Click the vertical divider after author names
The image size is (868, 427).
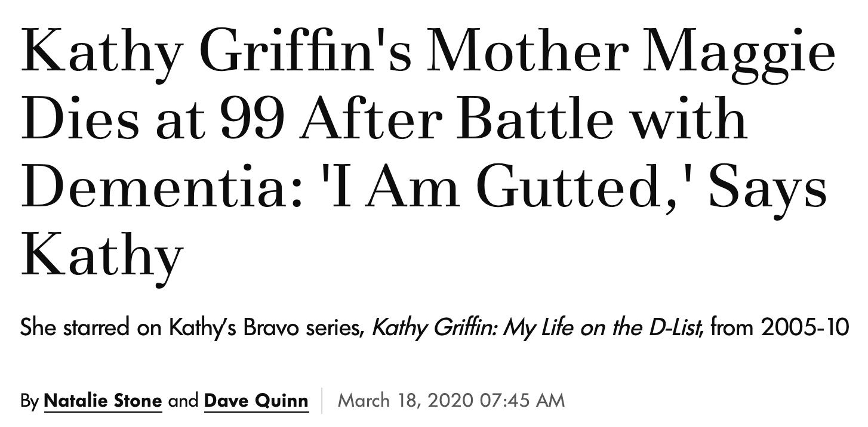click(323, 400)
